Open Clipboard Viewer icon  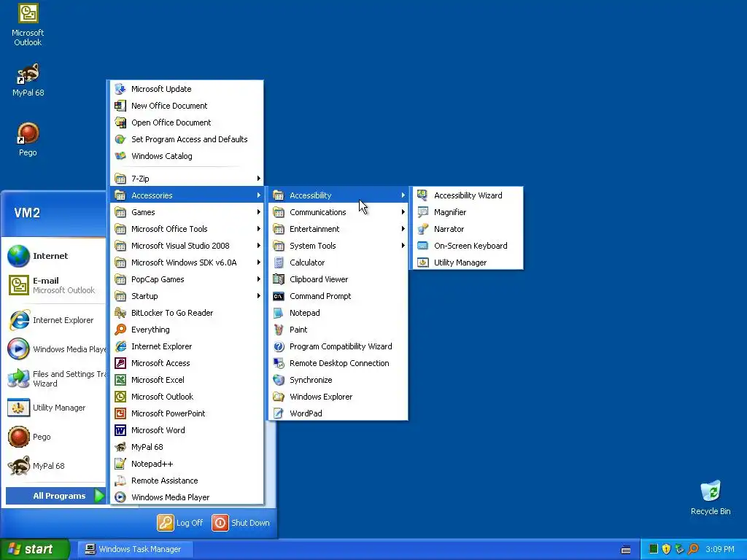279,279
